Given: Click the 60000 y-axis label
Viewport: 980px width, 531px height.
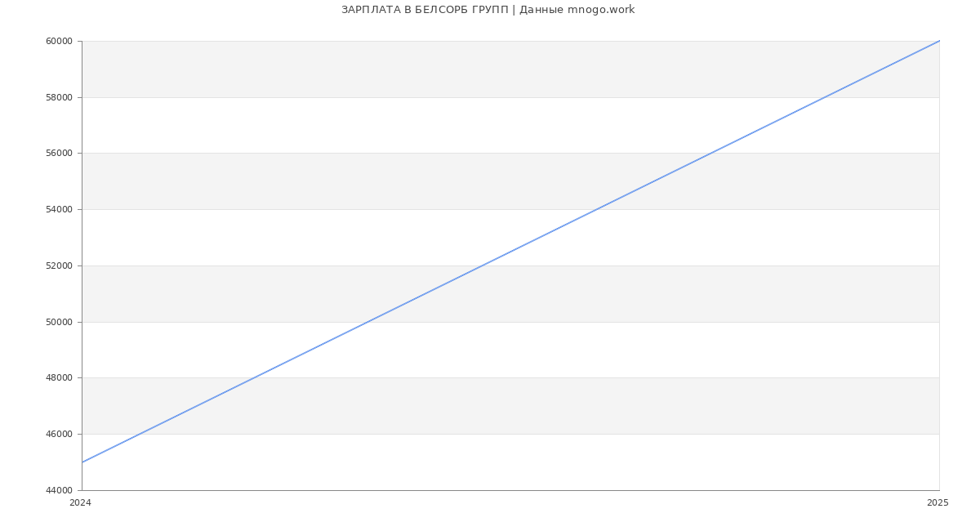Looking at the screenshot, I should coord(59,41).
